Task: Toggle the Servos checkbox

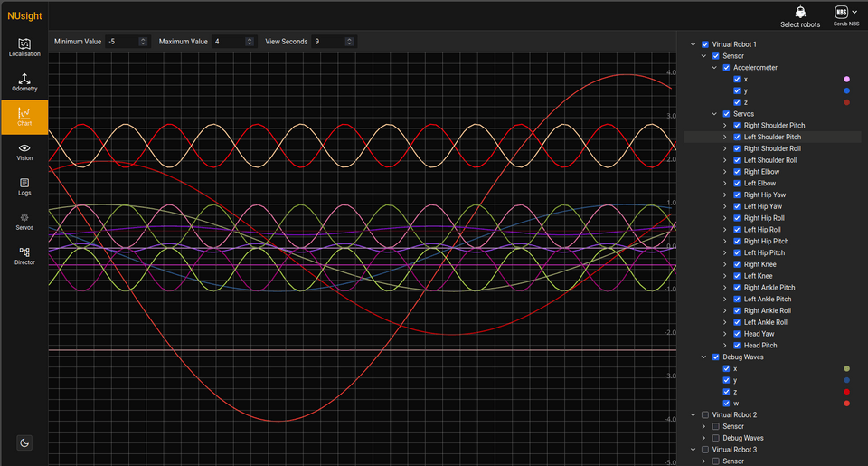Action: point(726,114)
